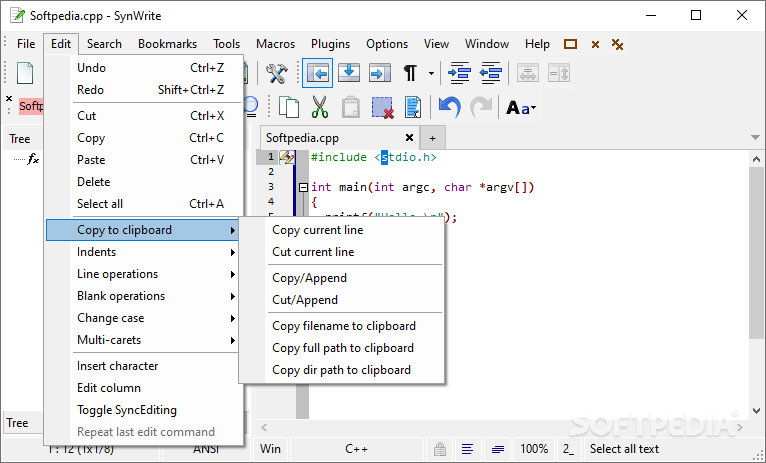The image size is (766, 463).
Task: Click the Paste clipboard toolbar icon
Action: click(351, 107)
